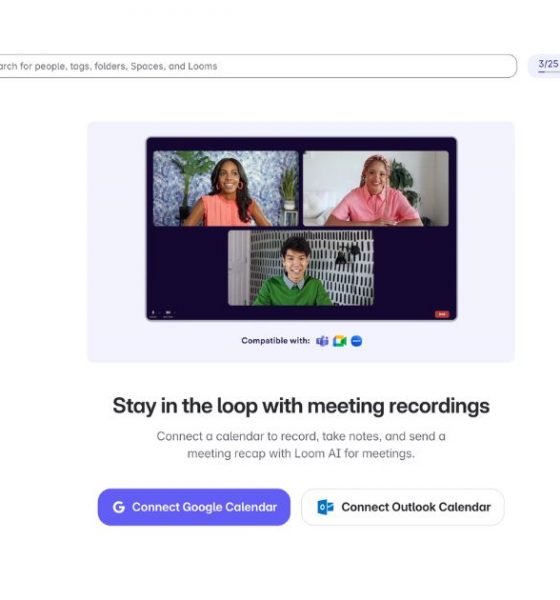Click the red End button in the preview
The width and height of the screenshot is (560, 600).
pos(442,314)
